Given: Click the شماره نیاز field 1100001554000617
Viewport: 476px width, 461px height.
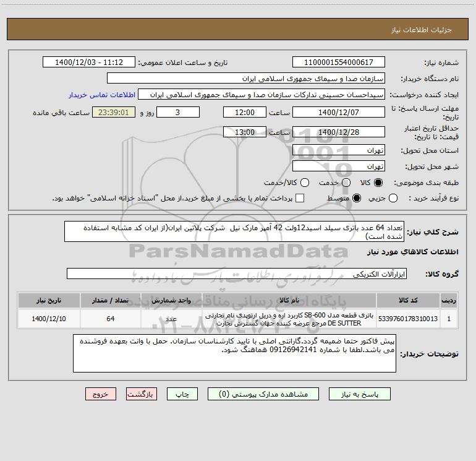Looking at the screenshot, I should (339, 62).
